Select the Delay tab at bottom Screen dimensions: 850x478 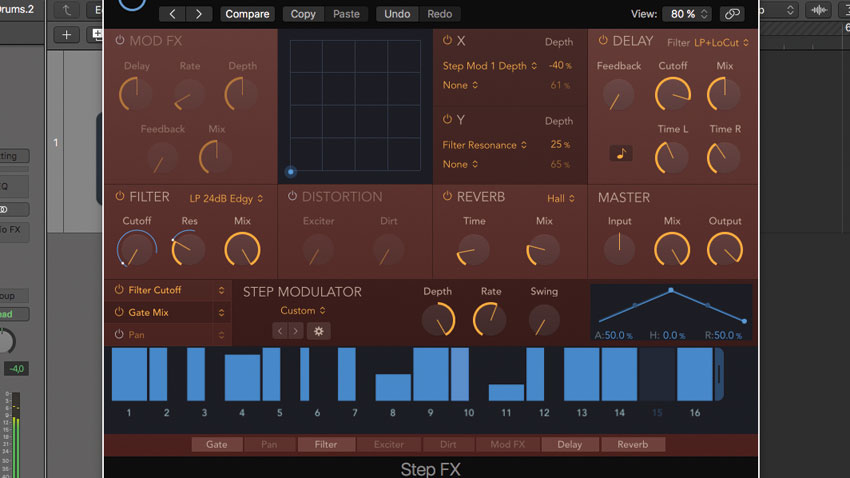pyautogui.click(x=570, y=444)
